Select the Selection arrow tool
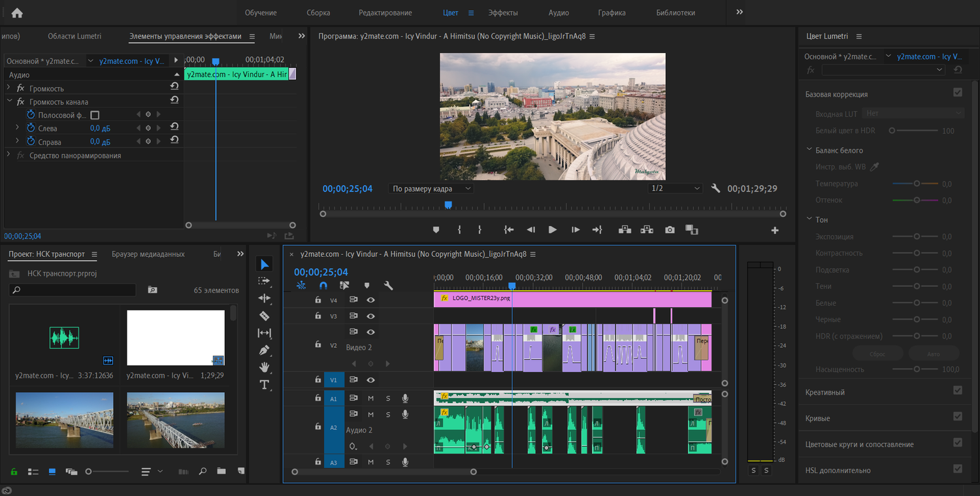Viewport: 980px width, 496px height. point(265,264)
